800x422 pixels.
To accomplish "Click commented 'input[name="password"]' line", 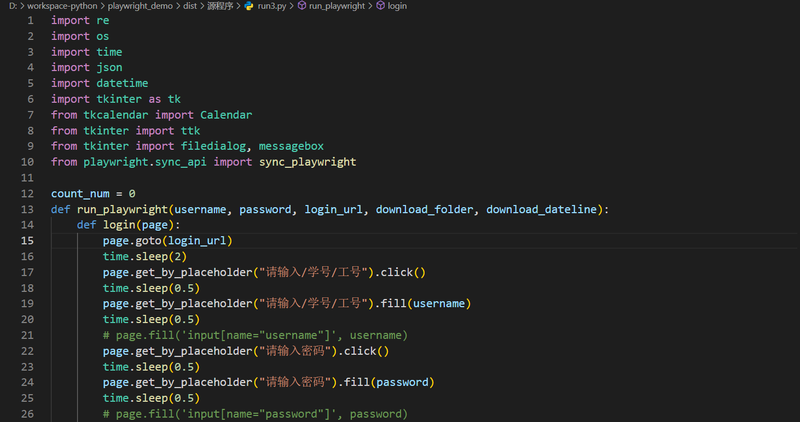I will pyautogui.click(x=255, y=414).
